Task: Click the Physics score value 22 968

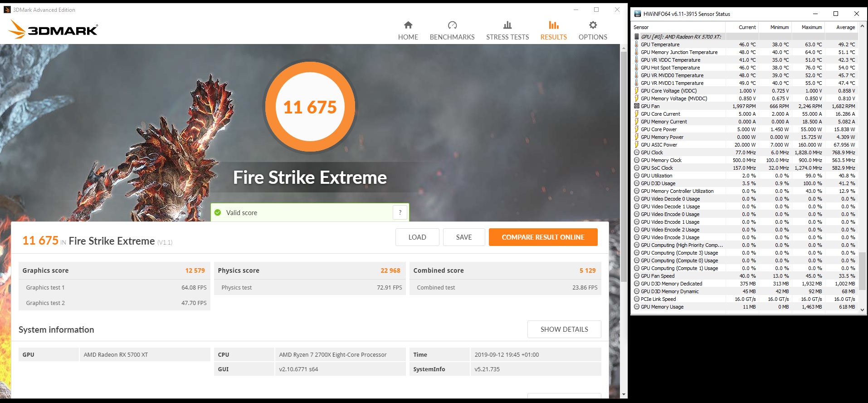Action: (390, 270)
